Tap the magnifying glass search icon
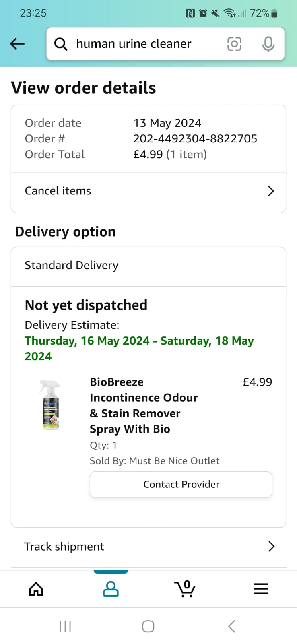This screenshot has height=644, width=297. tap(61, 44)
